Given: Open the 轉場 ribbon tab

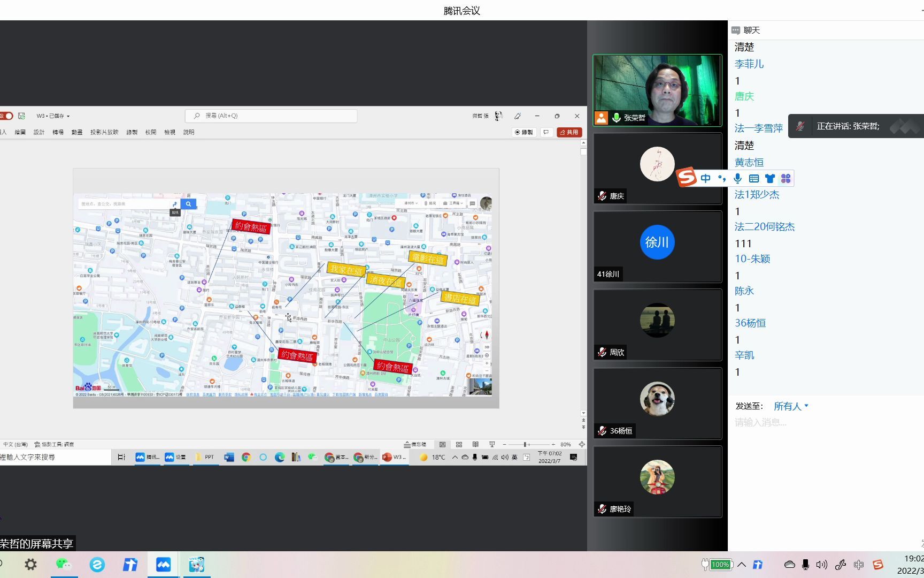Looking at the screenshot, I should (58, 132).
